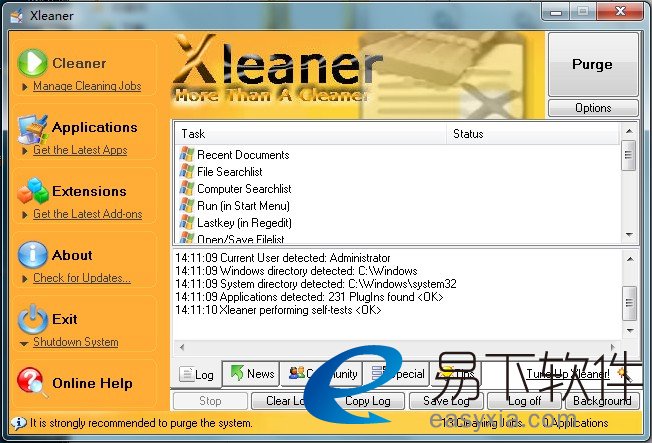Click the blue About info icon

coord(32,255)
